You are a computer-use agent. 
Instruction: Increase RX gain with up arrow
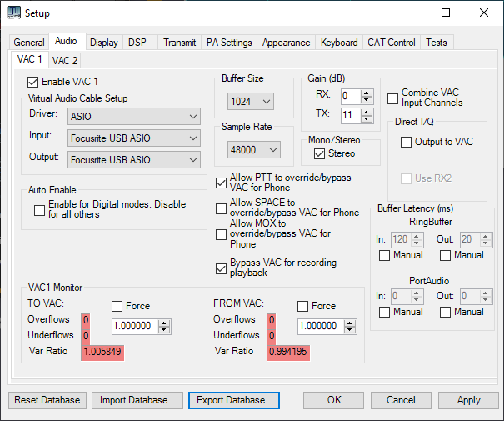tap(367, 92)
